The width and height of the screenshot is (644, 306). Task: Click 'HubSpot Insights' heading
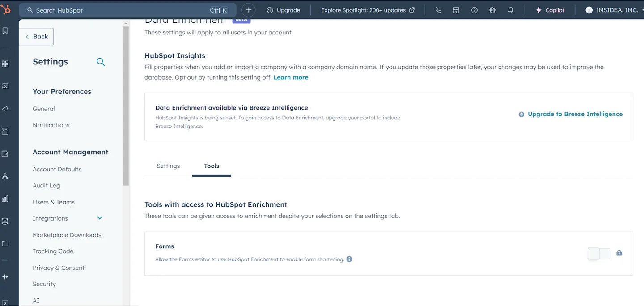click(175, 56)
